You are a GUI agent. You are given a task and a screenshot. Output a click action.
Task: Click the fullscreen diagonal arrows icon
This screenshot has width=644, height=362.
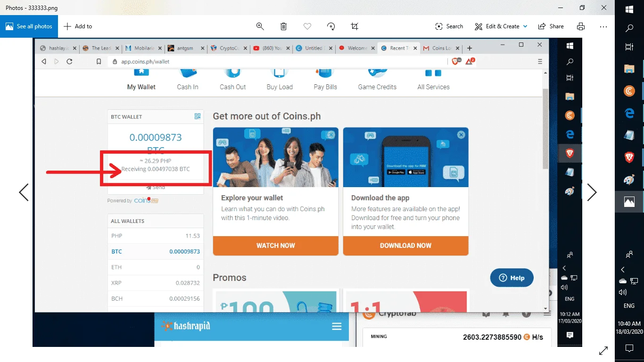(x=603, y=350)
